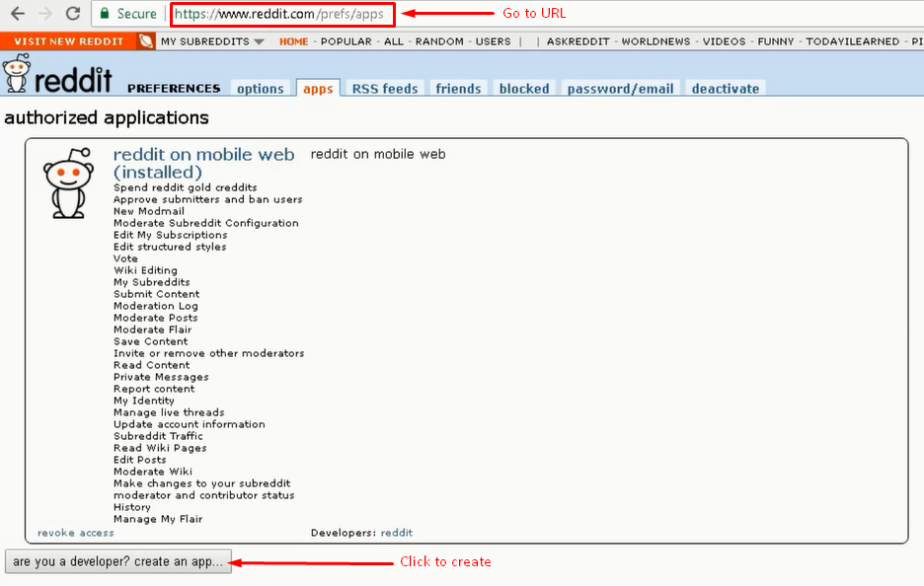The height and width of the screenshot is (586, 924).
Task: Click the browser forward arrow
Action: (45, 14)
